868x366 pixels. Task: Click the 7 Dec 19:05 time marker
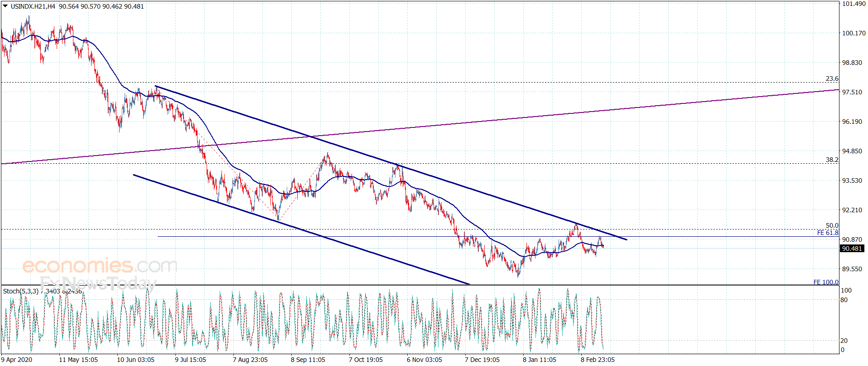click(x=482, y=360)
